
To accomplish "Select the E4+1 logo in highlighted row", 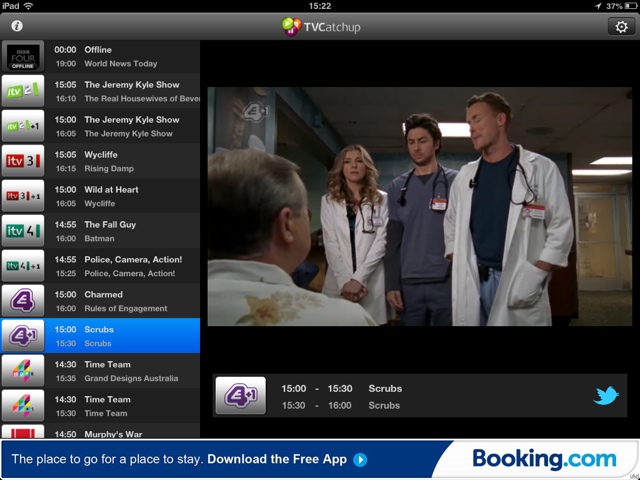I will coord(23,336).
